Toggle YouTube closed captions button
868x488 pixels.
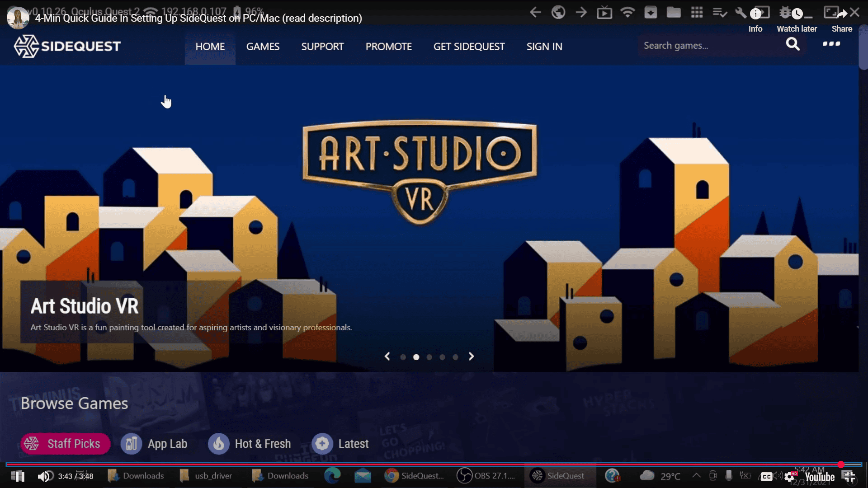tap(766, 477)
